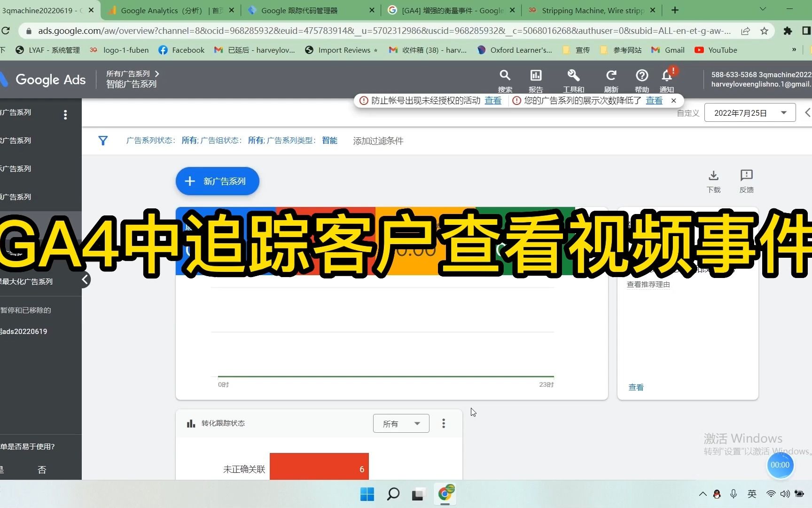The height and width of the screenshot is (508, 812).
Task: Bookmark this page with star icon
Action: (765, 31)
